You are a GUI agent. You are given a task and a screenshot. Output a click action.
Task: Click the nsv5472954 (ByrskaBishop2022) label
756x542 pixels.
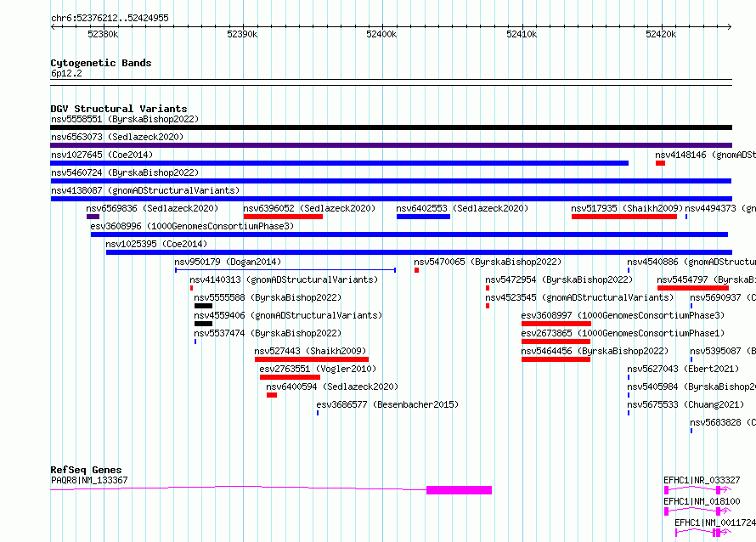pos(559,279)
